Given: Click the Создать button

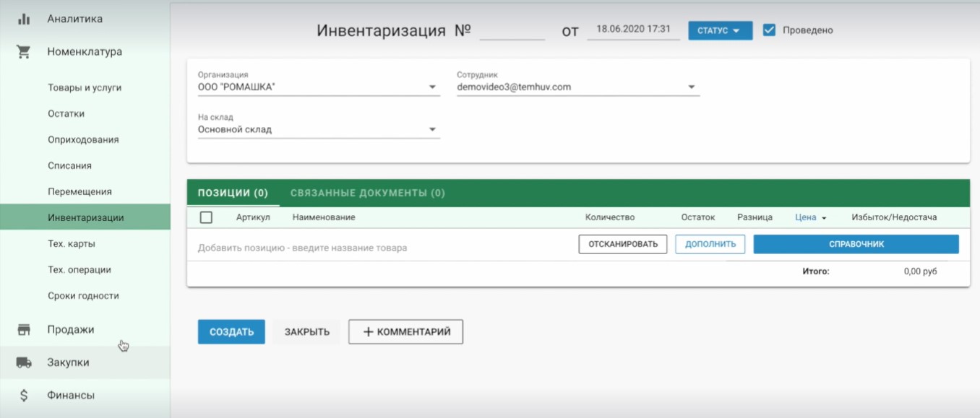Looking at the screenshot, I should (231, 332).
